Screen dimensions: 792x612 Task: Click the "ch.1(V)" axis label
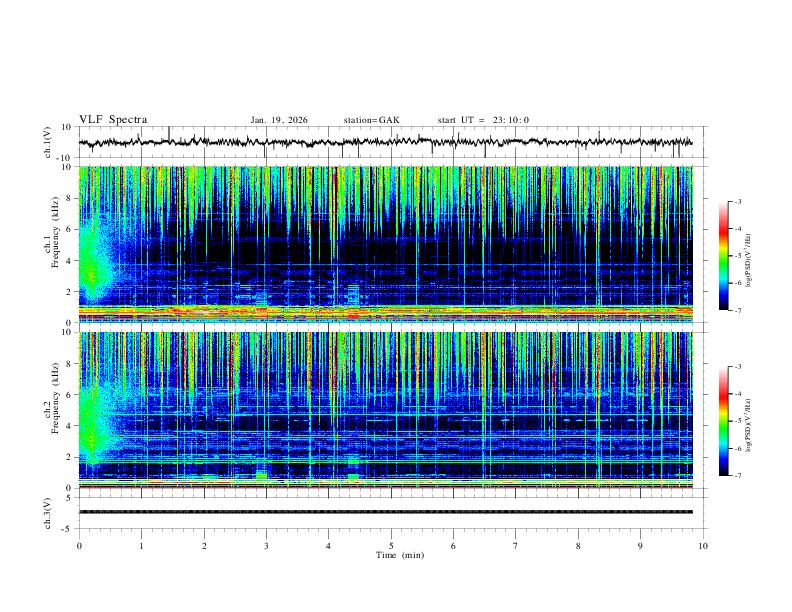coord(48,142)
